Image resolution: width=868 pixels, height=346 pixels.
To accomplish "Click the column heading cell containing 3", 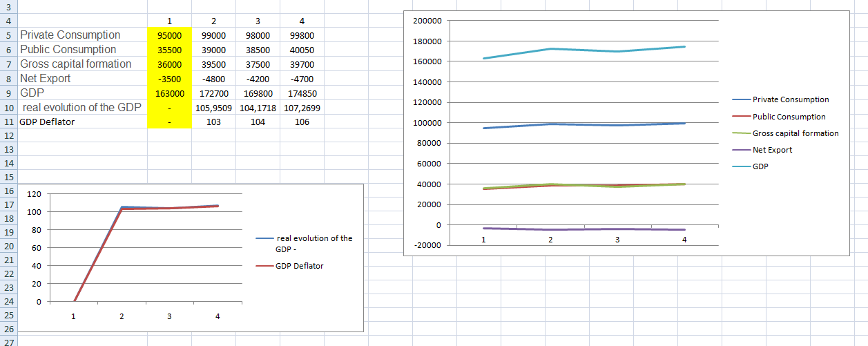I will coord(258,21).
